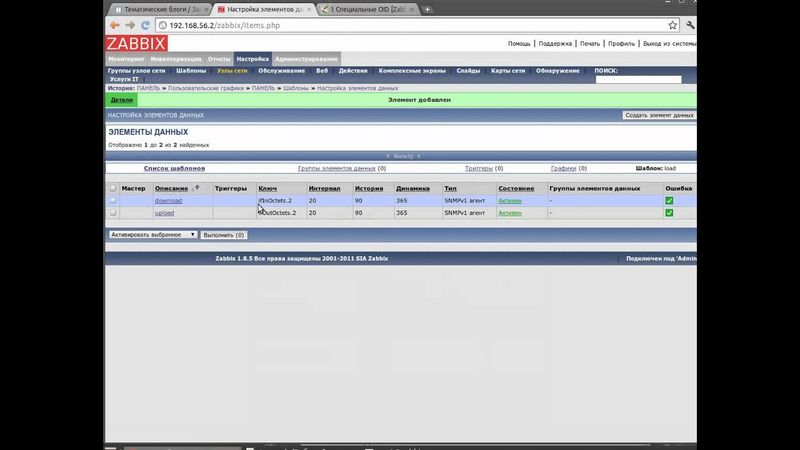
Task: Click the Поддержка link
Action: pyautogui.click(x=555, y=43)
